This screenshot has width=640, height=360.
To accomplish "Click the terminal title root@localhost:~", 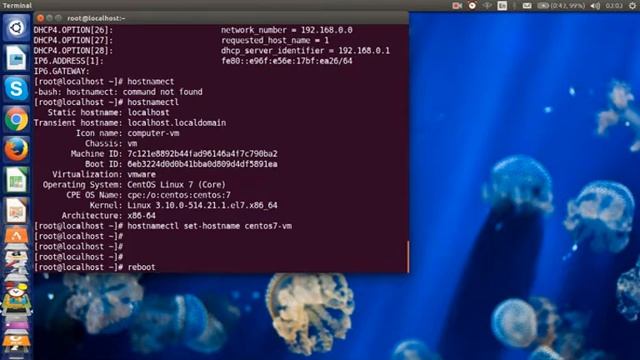I will tap(96, 18).
